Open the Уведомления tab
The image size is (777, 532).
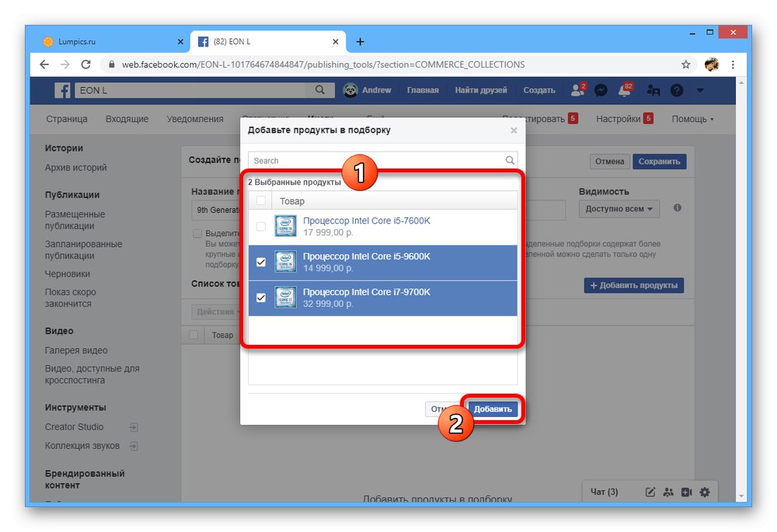click(195, 119)
